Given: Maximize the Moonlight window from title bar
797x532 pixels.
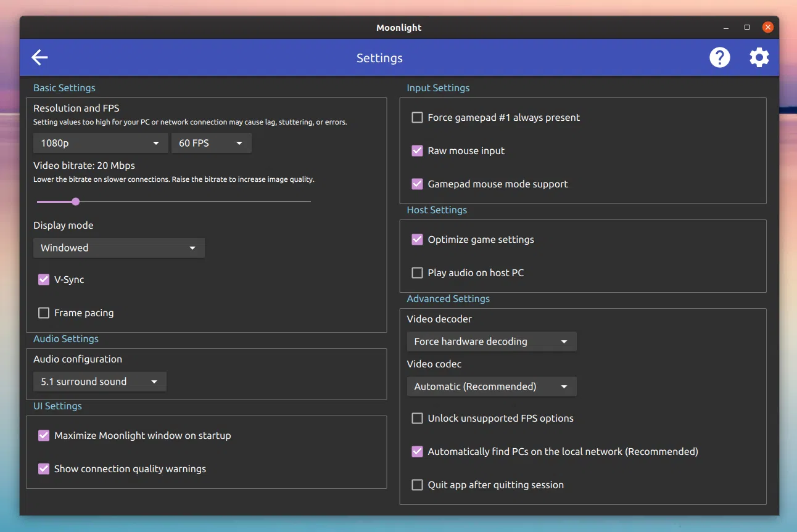Looking at the screenshot, I should 747,27.
